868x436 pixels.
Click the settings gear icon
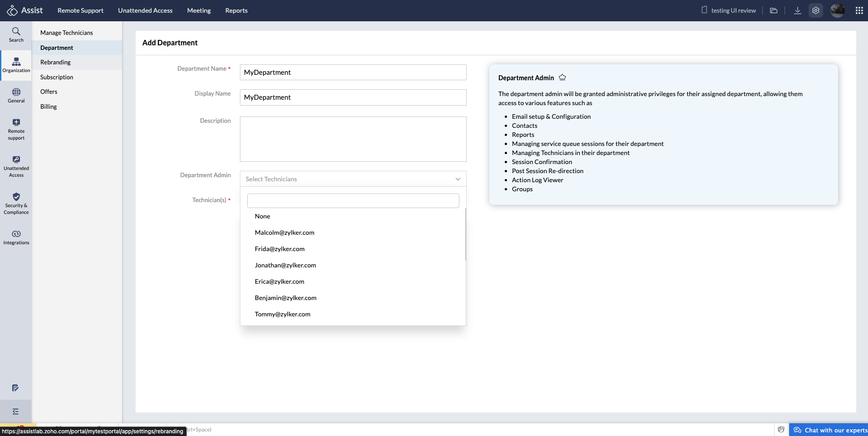[815, 10]
